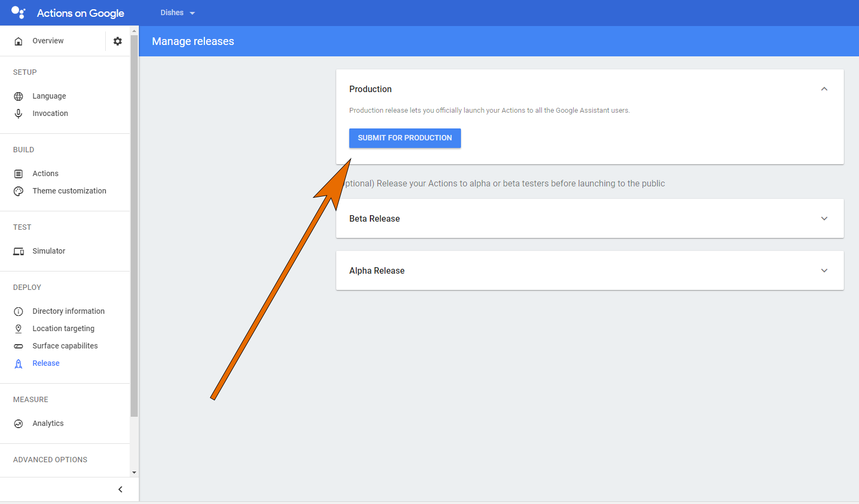Collapse the sidebar with the left chevron
Viewport: 859px width, 504px height.
click(120, 489)
